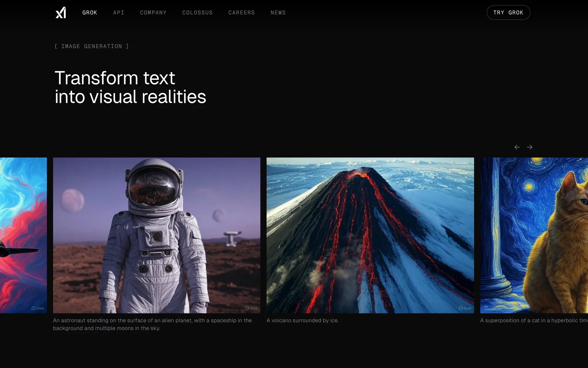588x368 pixels.
Task: Open the API nav item
Action: coord(119,13)
